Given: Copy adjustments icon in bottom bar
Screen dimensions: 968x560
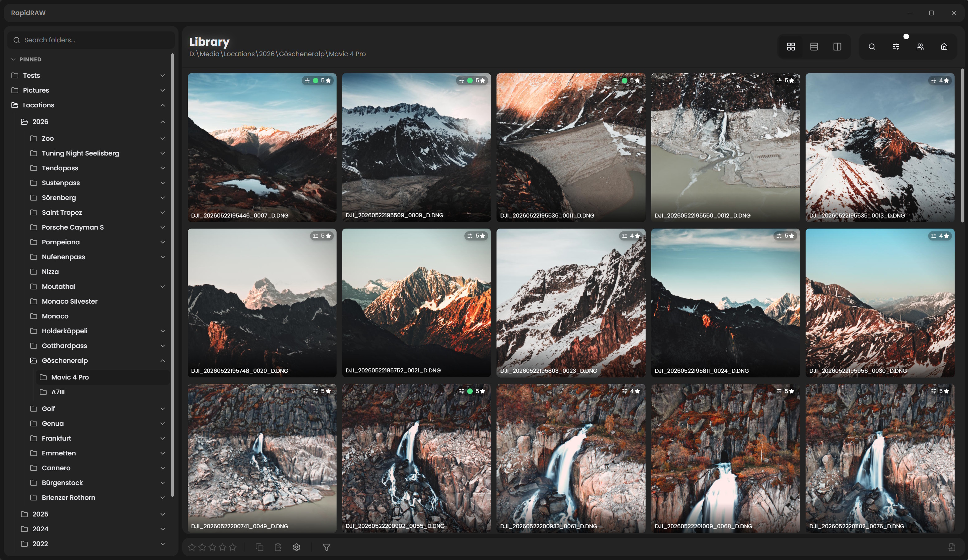Looking at the screenshot, I should pos(259,547).
